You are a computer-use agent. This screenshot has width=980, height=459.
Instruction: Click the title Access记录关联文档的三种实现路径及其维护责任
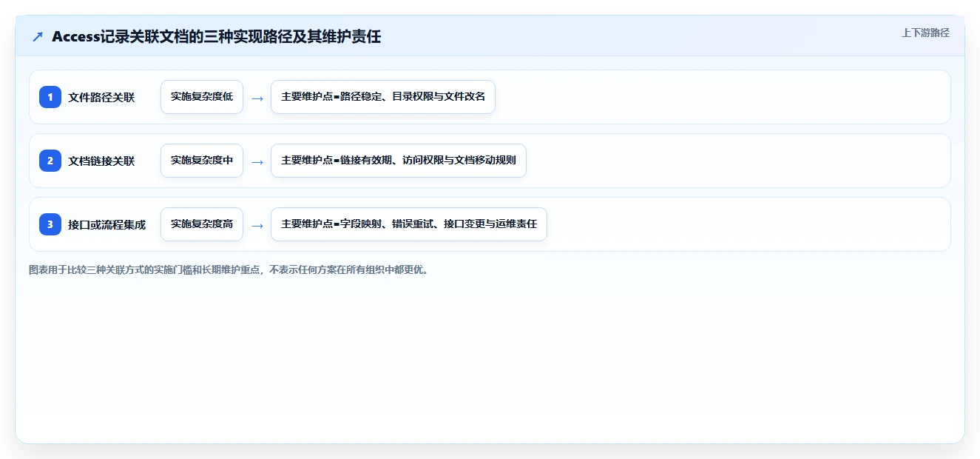tap(216, 36)
